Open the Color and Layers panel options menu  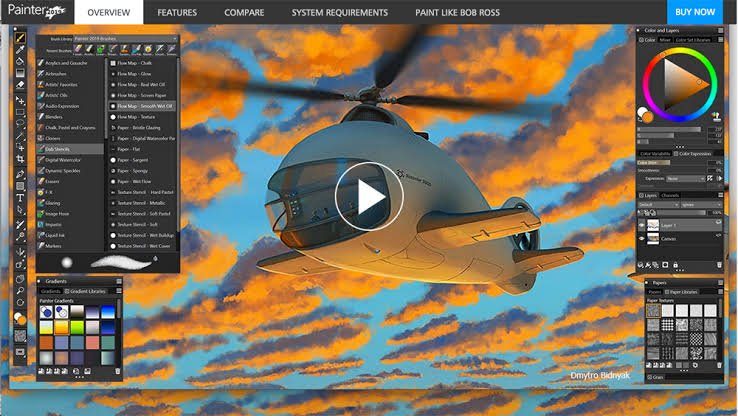721,30
